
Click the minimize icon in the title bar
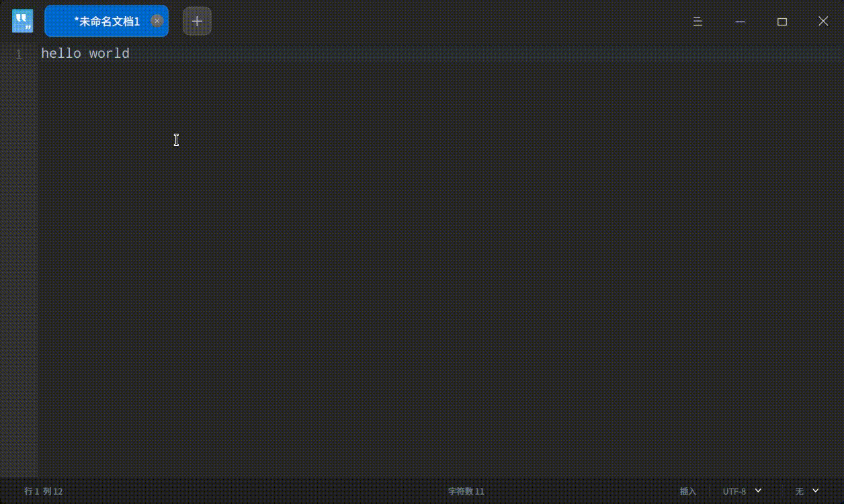[740, 21]
